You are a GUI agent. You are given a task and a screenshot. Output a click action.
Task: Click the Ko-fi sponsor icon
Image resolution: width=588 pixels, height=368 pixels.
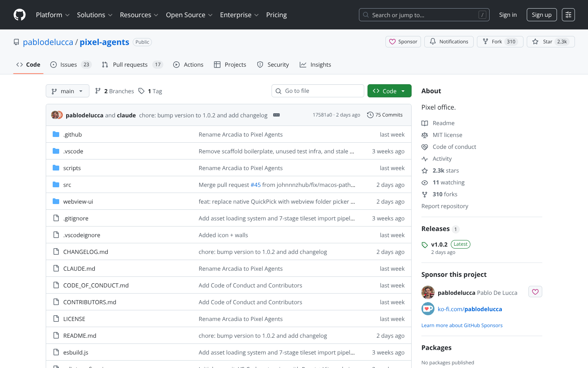[428, 309]
